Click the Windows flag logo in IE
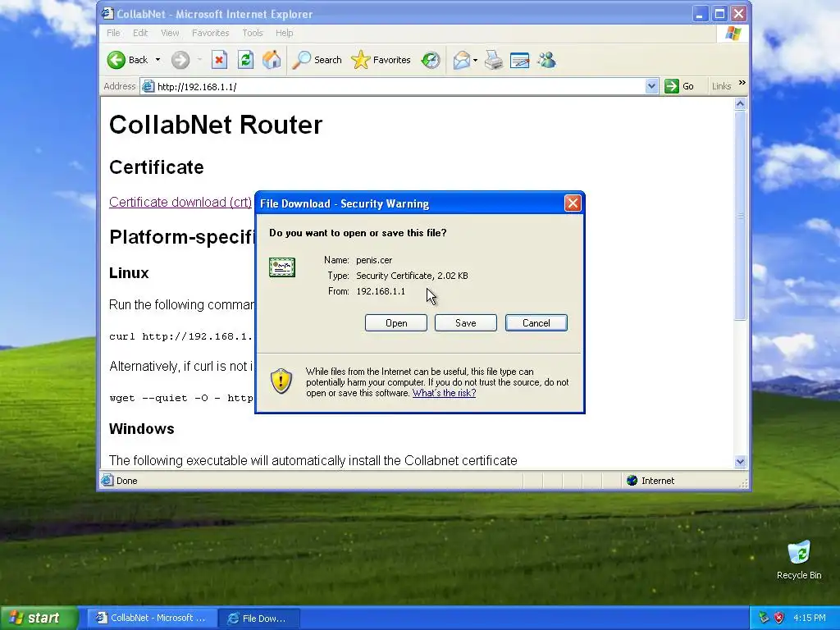The height and width of the screenshot is (630, 840). point(733,33)
